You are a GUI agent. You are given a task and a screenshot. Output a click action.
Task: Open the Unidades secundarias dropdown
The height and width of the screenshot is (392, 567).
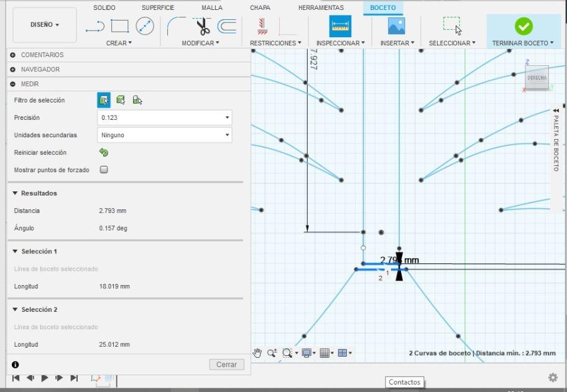tap(165, 135)
